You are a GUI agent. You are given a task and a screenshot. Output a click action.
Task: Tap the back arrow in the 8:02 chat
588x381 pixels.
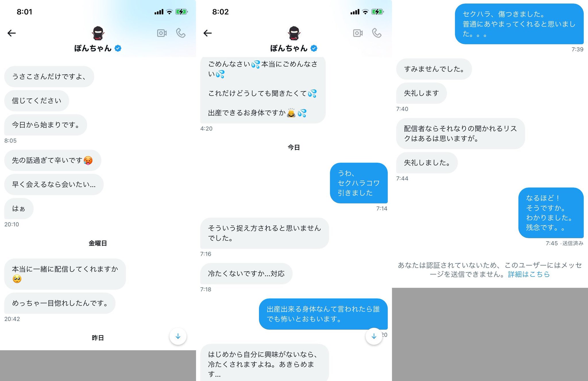point(207,33)
